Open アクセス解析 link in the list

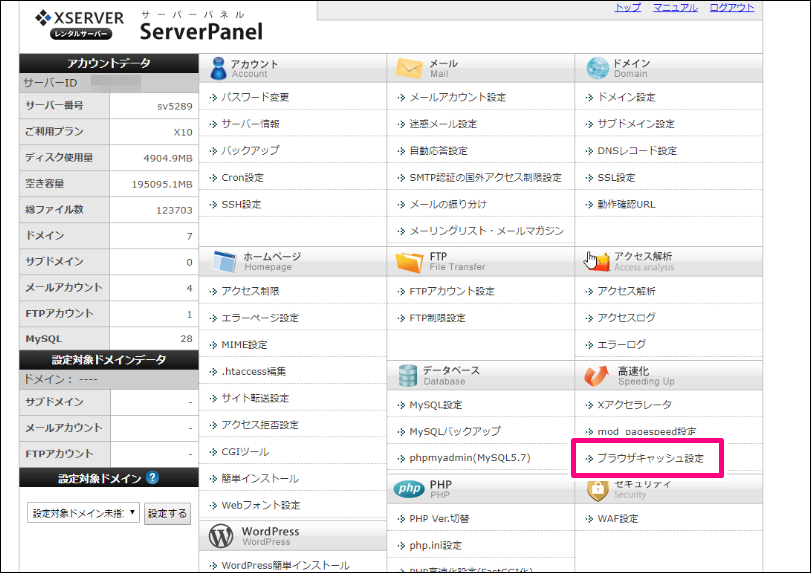[626, 291]
